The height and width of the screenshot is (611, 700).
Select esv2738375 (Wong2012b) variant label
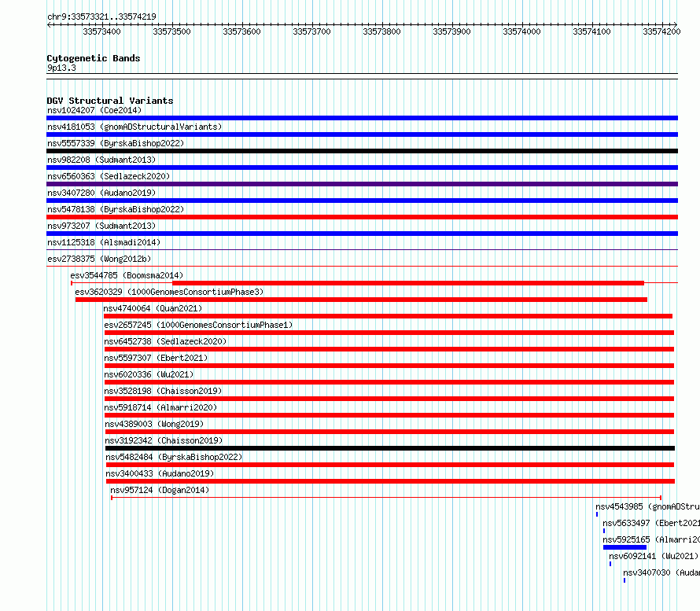(99, 259)
